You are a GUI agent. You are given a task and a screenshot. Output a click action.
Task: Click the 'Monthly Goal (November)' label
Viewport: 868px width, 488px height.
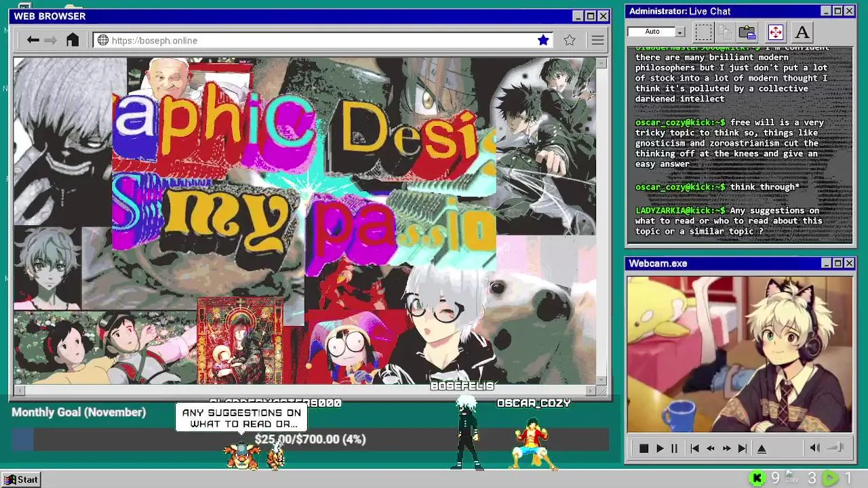79,412
